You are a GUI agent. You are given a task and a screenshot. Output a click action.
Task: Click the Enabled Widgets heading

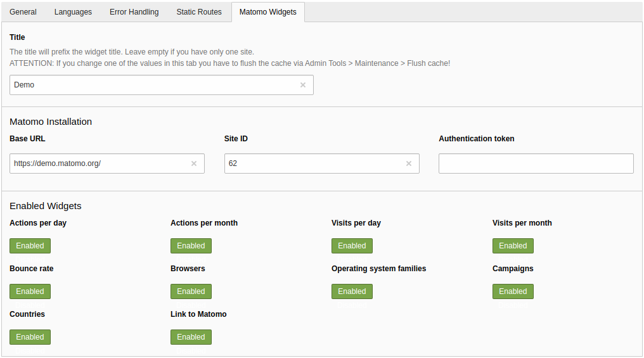tap(45, 206)
